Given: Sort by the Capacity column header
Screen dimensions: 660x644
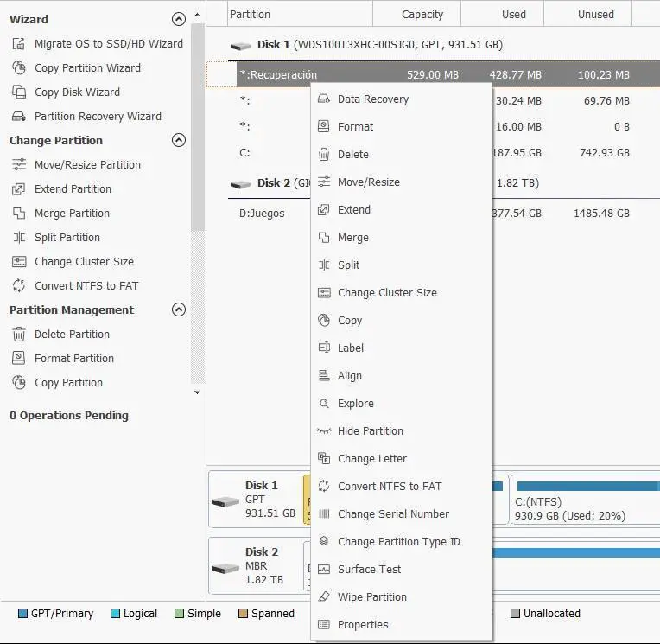Looking at the screenshot, I should tap(416, 15).
